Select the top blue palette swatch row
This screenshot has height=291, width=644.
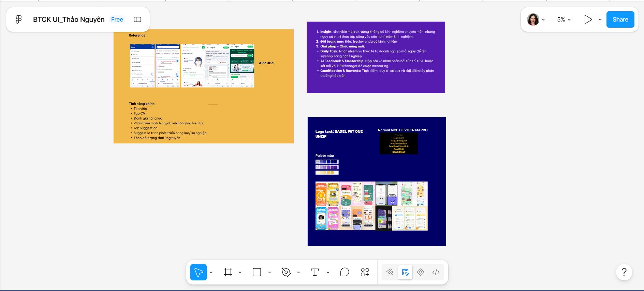coord(327,162)
